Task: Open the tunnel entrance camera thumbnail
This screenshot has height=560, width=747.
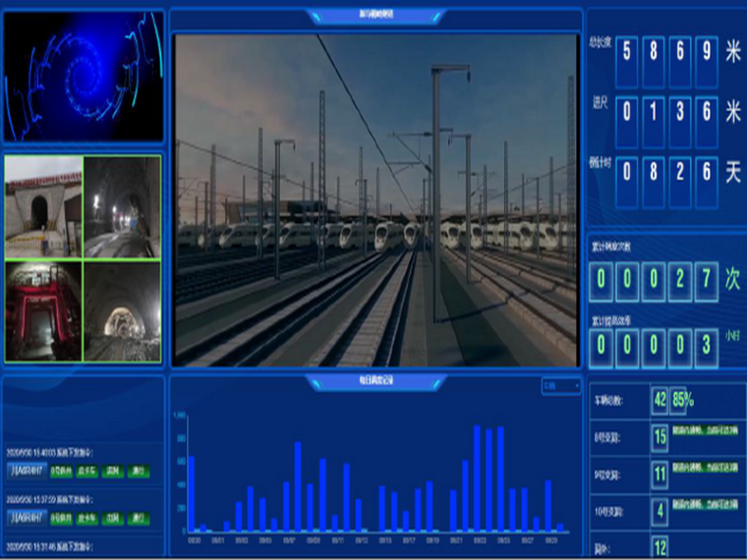Action: (43, 207)
